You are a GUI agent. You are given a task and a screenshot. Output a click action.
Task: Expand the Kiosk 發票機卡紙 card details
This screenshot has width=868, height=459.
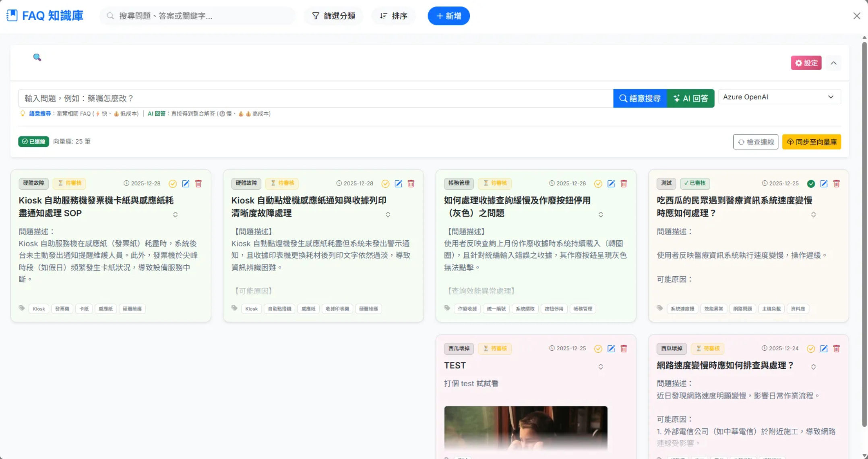(176, 214)
